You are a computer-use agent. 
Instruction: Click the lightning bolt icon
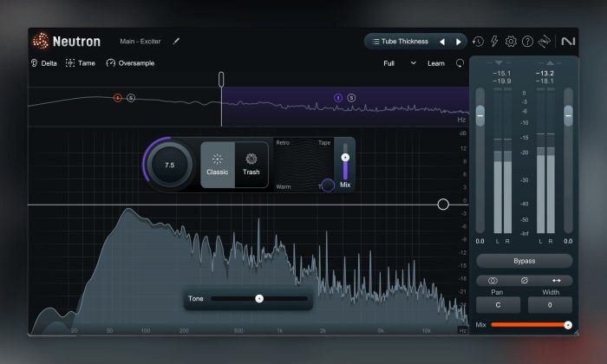[x=494, y=41]
